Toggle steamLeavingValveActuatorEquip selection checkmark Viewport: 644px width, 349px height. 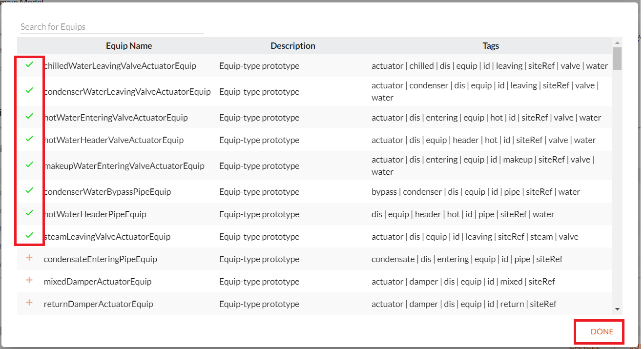[29, 235]
